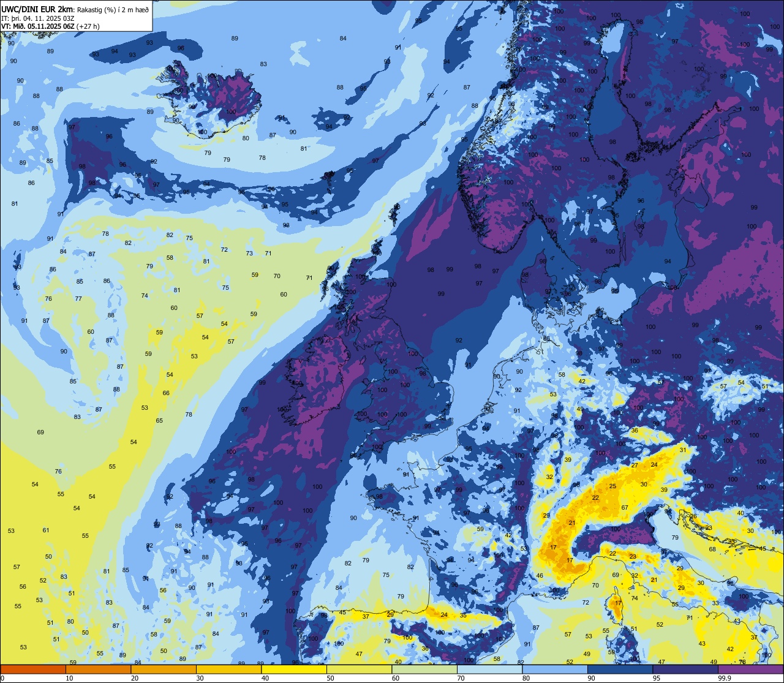The height and width of the screenshot is (683, 784).
Task: Select the purple legend swatch above 99.9%
Action: [x=750, y=669]
